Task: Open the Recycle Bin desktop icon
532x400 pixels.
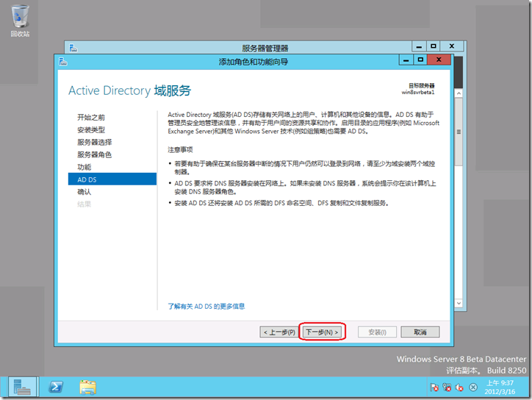Action: click(20, 21)
